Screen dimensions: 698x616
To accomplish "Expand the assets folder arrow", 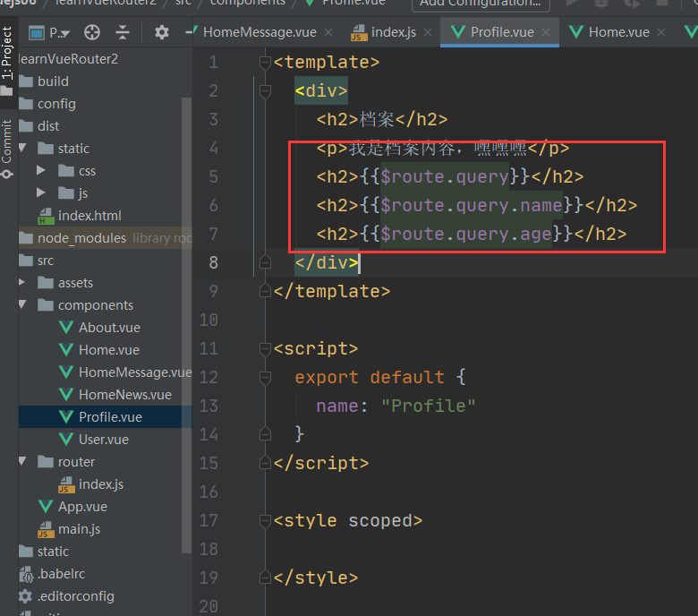I will 21,282.
